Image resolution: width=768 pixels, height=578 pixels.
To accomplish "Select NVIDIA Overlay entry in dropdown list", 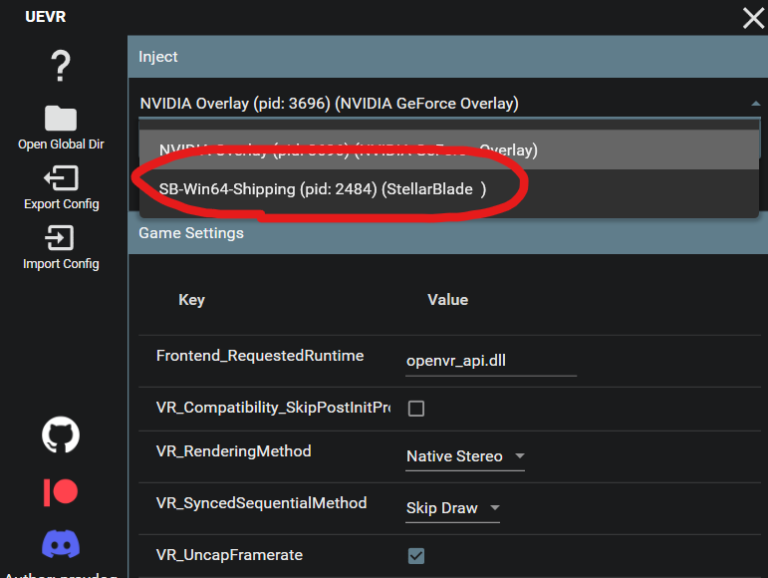I will click(348, 150).
